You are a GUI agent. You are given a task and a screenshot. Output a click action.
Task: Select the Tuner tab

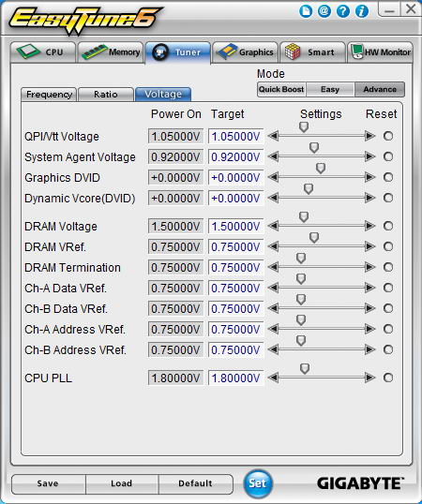178,52
